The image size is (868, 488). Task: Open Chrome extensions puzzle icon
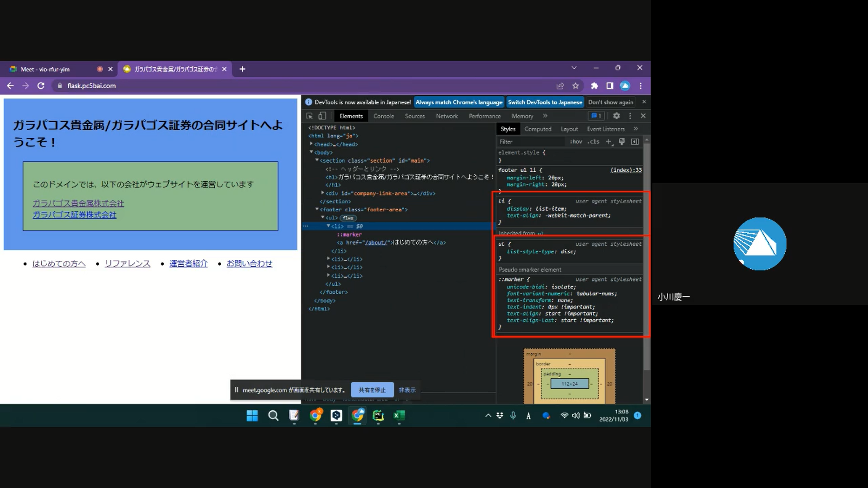(594, 86)
